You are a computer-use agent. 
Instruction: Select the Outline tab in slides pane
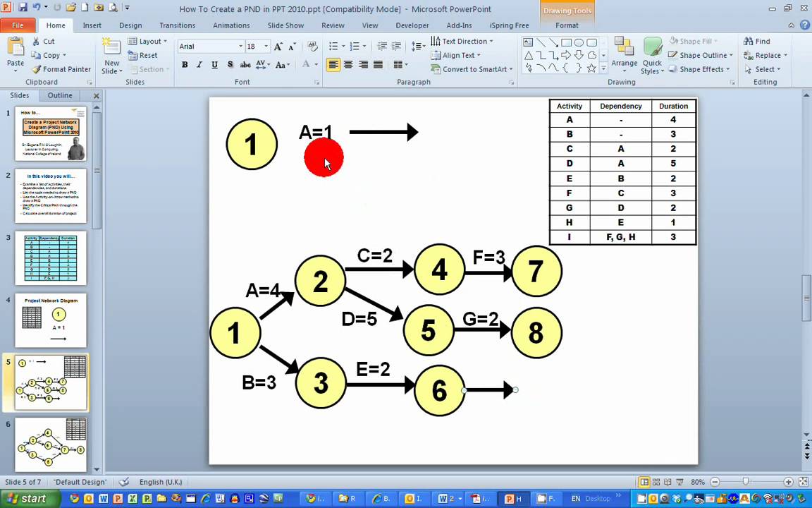[59, 95]
